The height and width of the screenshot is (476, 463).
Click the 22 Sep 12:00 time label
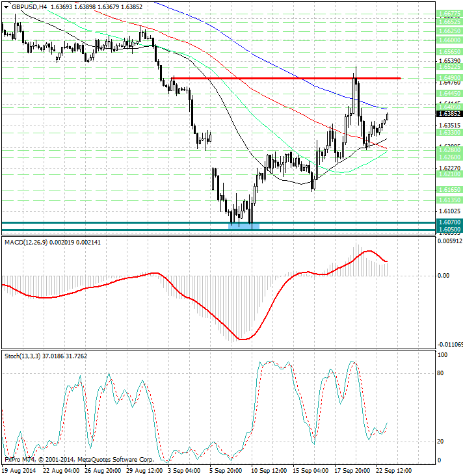394,471
